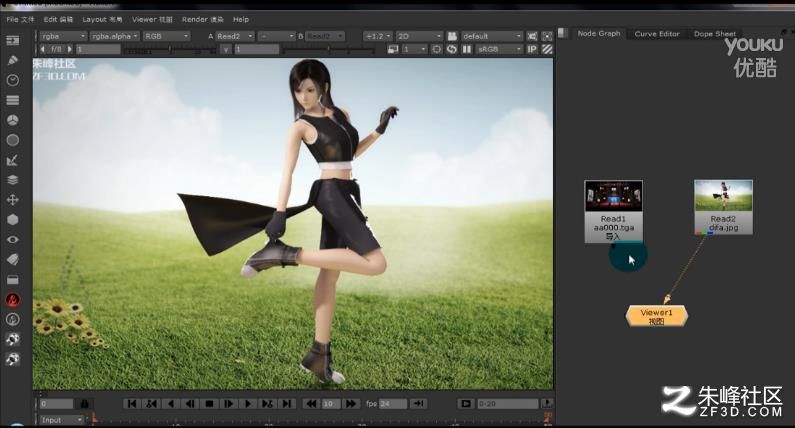Open the downrez 1 dropdown

414,49
